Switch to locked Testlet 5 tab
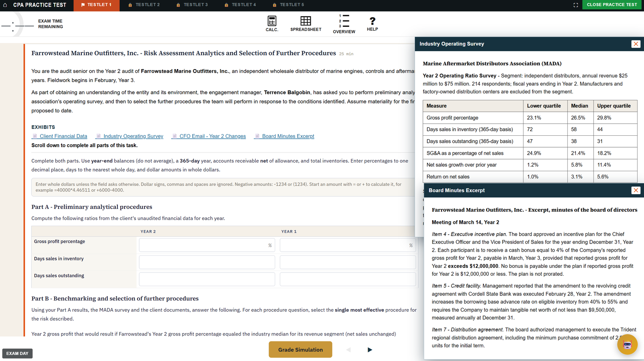This screenshot has height=361, width=644. [288, 5]
